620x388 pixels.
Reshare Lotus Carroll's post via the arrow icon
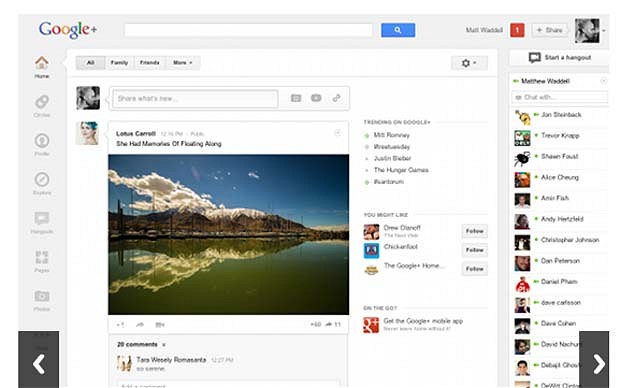click(x=140, y=325)
